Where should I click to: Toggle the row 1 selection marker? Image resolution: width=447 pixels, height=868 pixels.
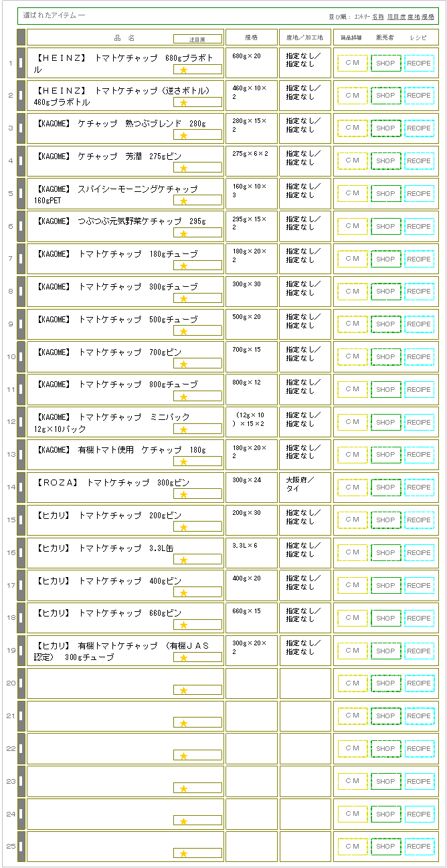pos(21,63)
